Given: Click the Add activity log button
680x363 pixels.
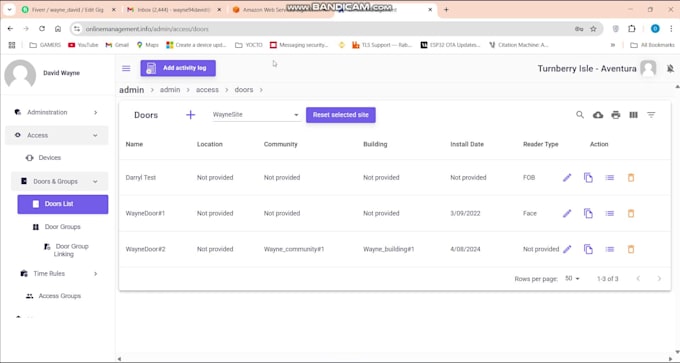Looking at the screenshot, I should pos(178,68).
